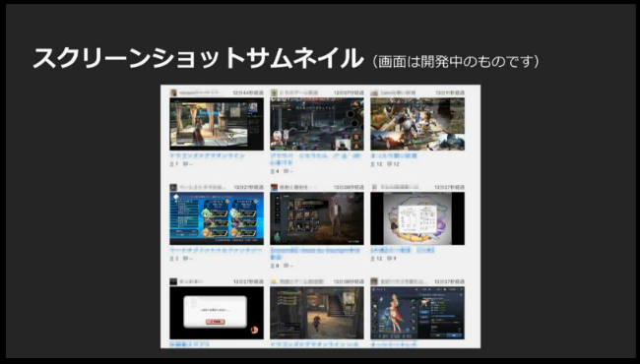This screenshot has height=364, width=640.
Task: Click comment icon showing 9 under white document thumbnail
Action: pyautogui.click(x=389, y=259)
